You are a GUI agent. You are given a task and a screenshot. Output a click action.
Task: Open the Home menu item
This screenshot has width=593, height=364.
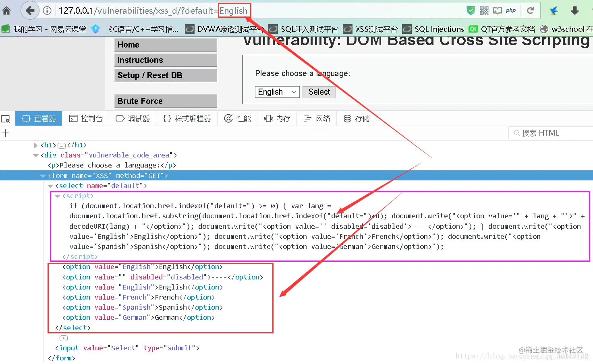(166, 45)
